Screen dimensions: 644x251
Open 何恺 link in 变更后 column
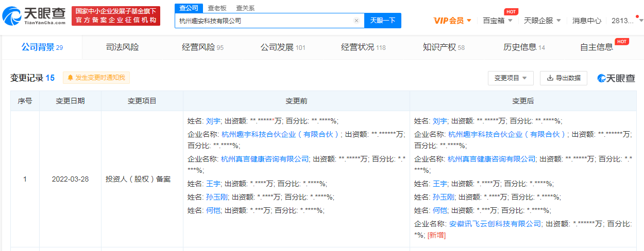[x=440, y=210]
